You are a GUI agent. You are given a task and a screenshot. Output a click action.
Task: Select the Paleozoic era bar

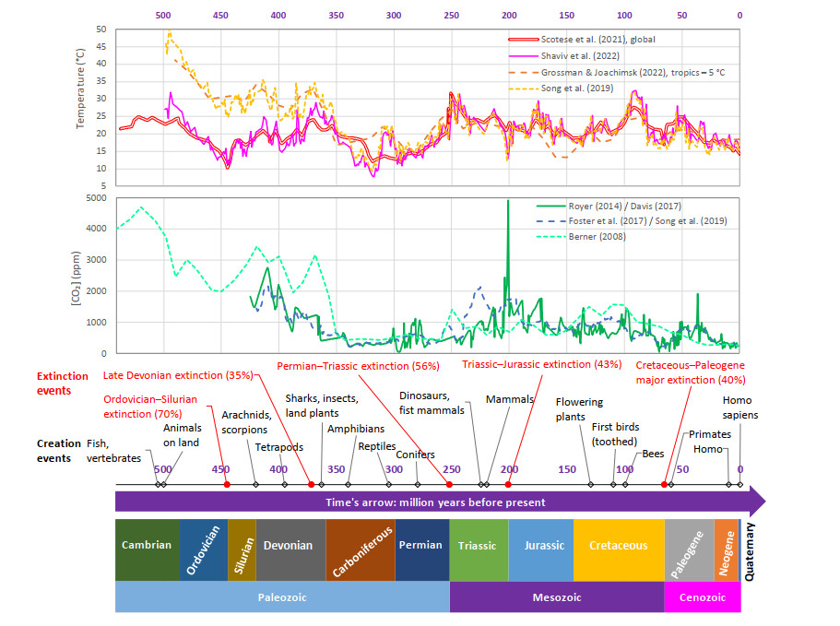[x=281, y=597]
